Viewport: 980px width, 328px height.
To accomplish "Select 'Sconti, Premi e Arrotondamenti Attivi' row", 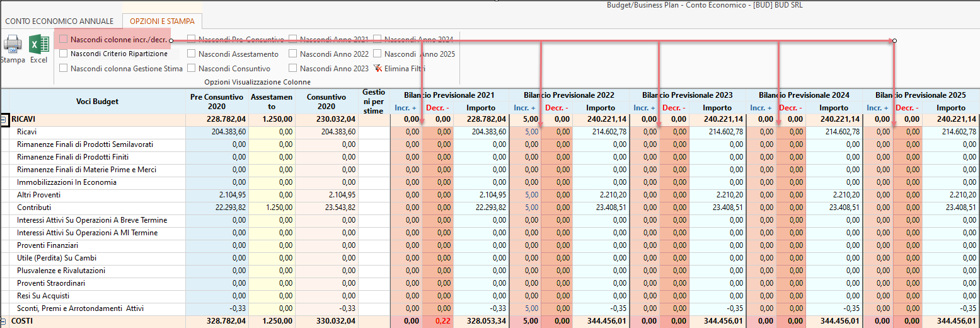I will [81, 308].
